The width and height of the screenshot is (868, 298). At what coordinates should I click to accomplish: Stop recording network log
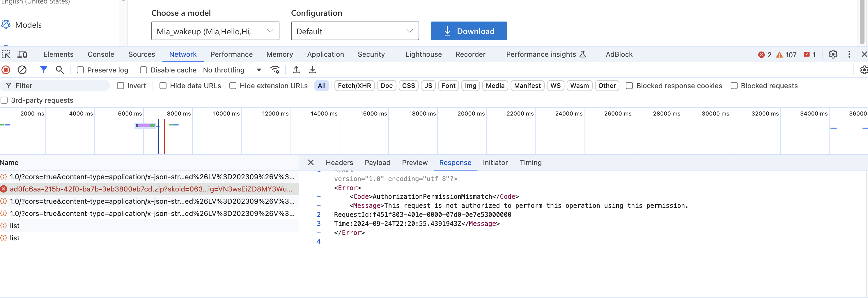coord(6,70)
